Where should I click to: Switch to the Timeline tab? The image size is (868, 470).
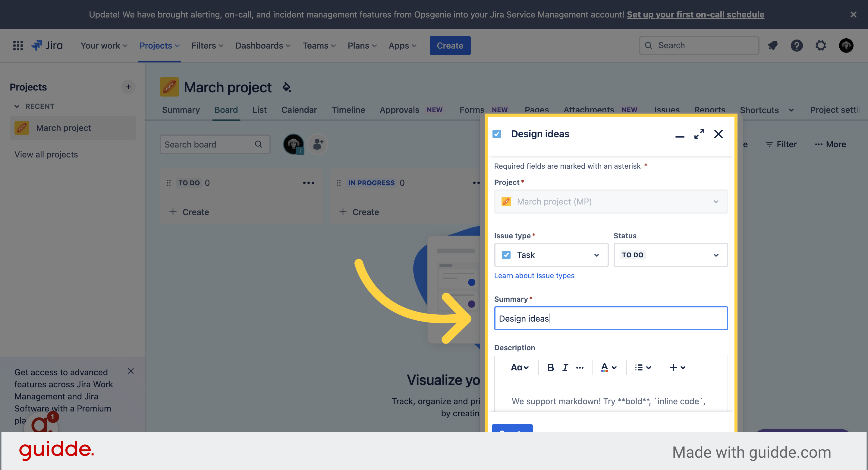[x=348, y=110]
